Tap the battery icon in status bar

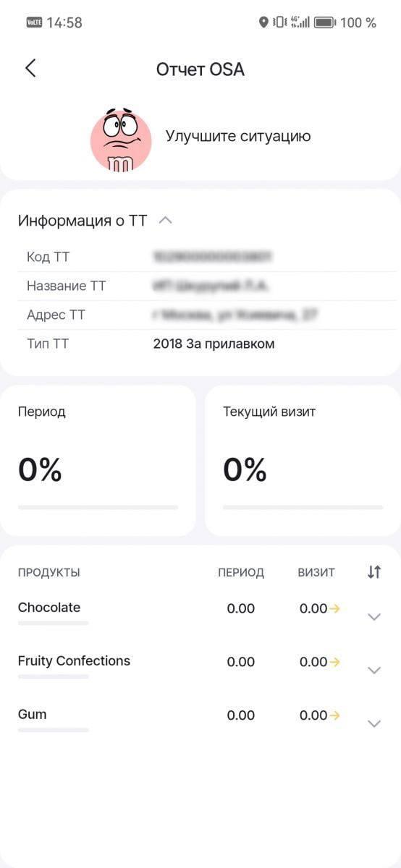(324, 22)
